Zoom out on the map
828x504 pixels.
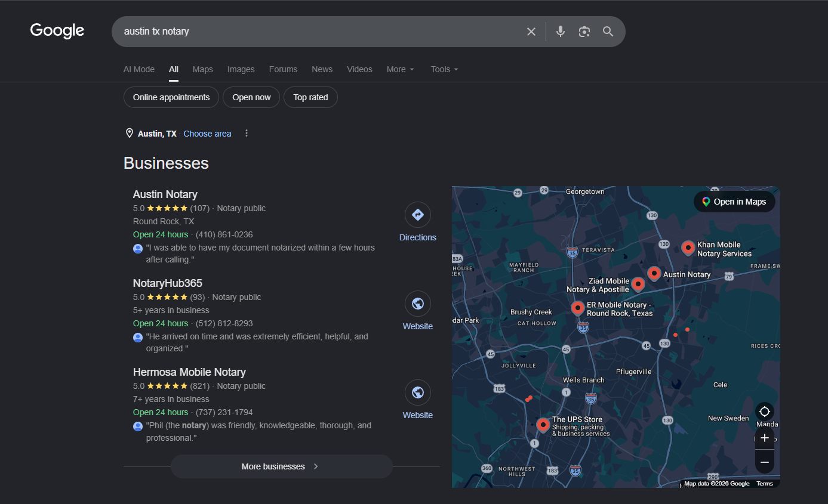765,462
